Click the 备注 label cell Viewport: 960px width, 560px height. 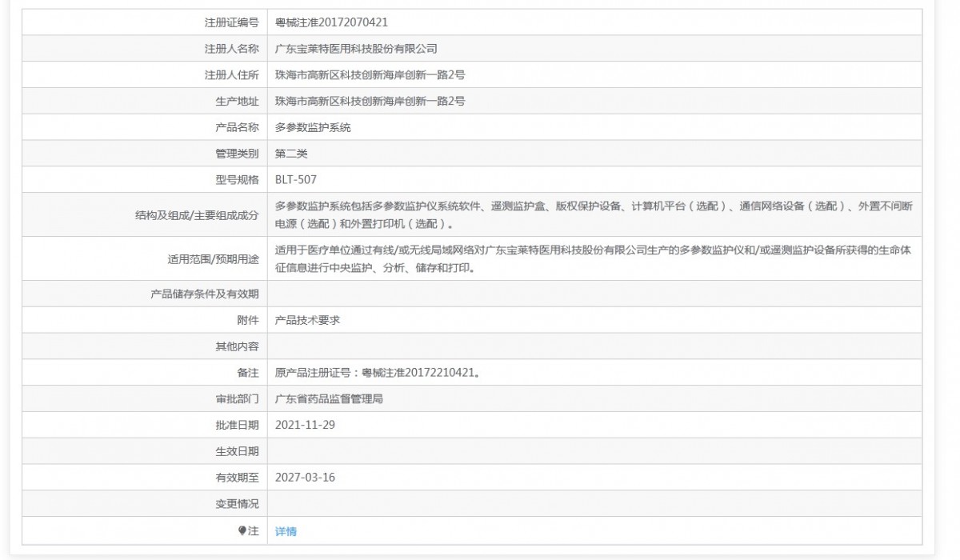coord(144,373)
